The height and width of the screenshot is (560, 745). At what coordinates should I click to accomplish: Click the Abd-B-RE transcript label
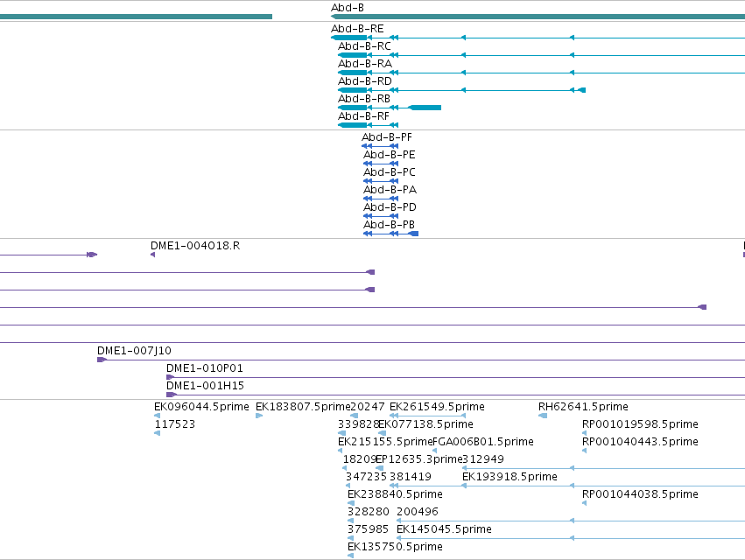pos(357,29)
